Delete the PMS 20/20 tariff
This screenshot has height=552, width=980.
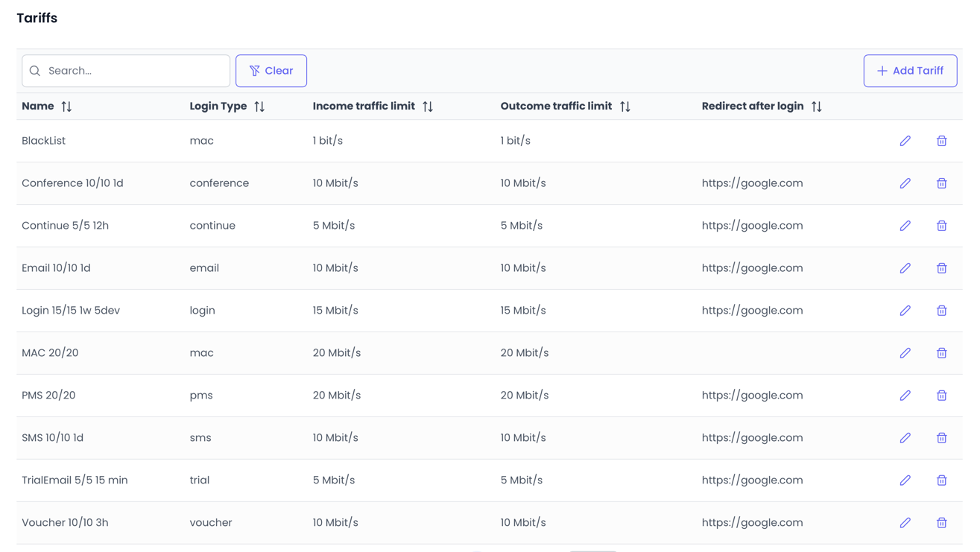click(941, 396)
